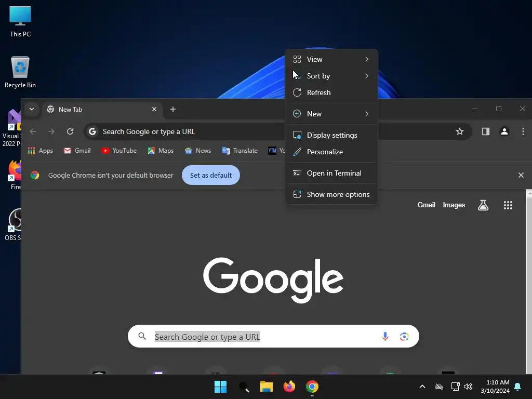The width and height of the screenshot is (532, 399).
Task: Open Visual Studio 2022 desktop shortcut
Action: tap(12, 128)
